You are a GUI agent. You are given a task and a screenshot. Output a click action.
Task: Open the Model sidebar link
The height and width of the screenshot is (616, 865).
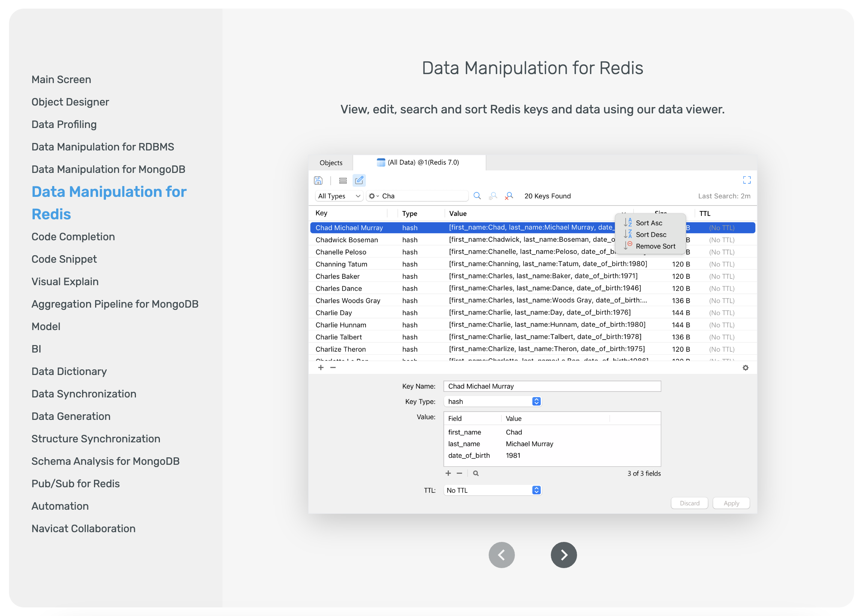click(x=46, y=326)
